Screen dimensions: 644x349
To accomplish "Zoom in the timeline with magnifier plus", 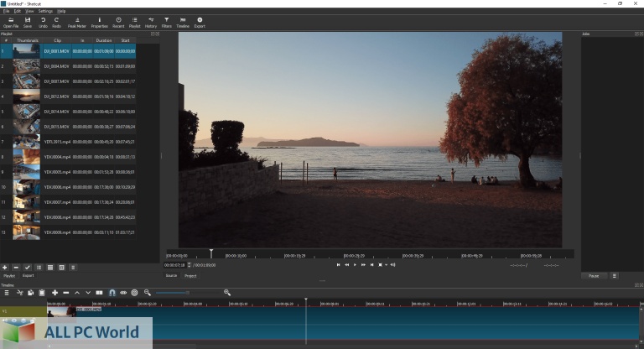I will click(x=227, y=293).
